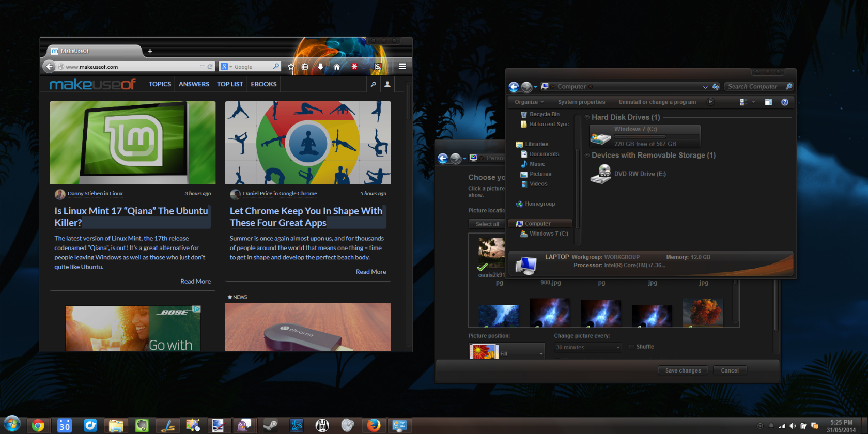This screenshot has height=434, width=868.
Task: Open Steam from the taskbar
Action: pyautogui.click(x=270, y=425)
